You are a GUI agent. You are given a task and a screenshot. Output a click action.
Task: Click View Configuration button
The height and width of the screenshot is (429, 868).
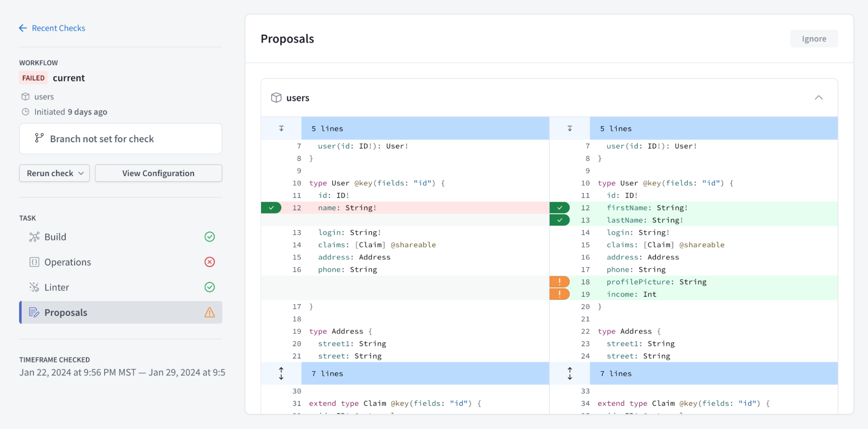(158, 173)
